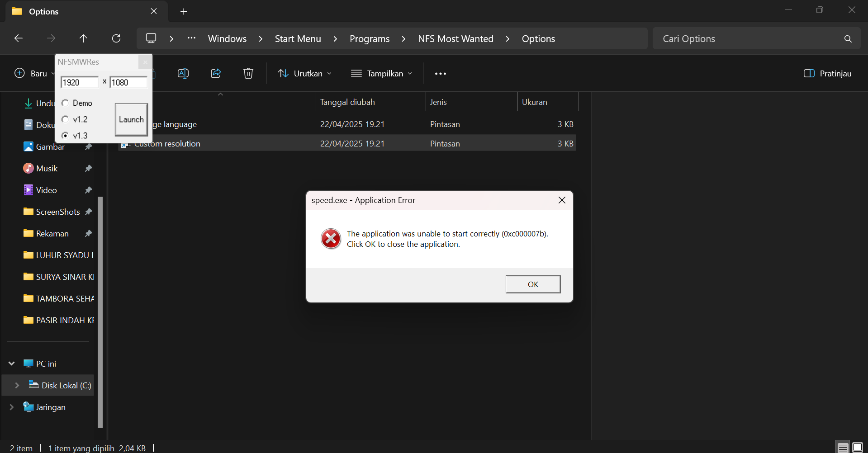Click the Start Menu breadcrumb segment

click(298, 39)
